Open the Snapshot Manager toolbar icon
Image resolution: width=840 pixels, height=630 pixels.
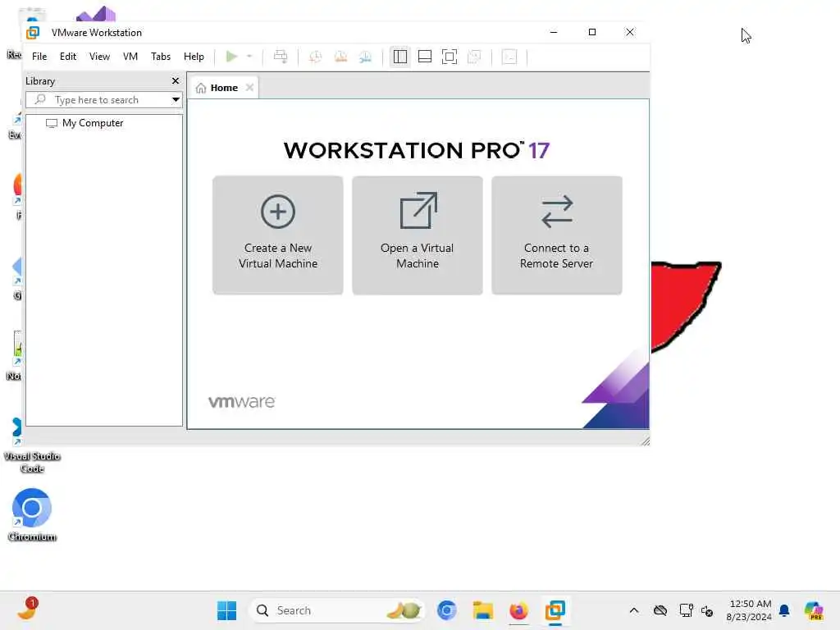[365, 57]
